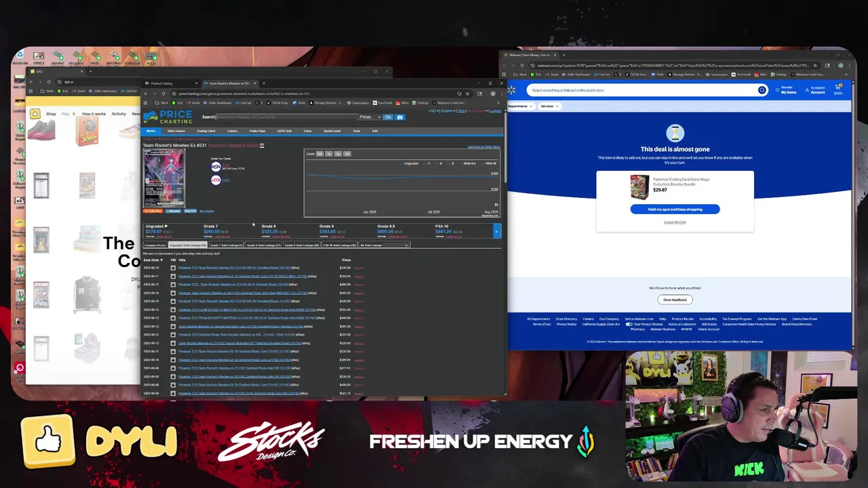Click the flag icon next to Ungraded price
Viewport: 868px width, 488px height.
[166, 226]
